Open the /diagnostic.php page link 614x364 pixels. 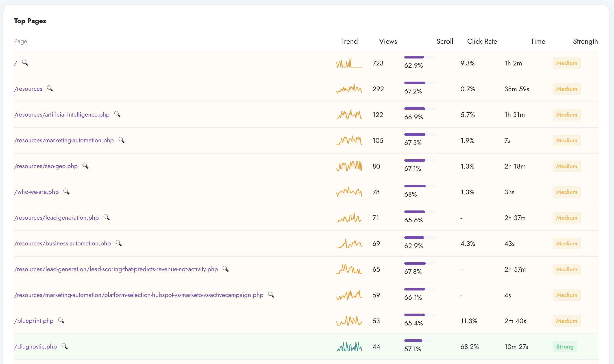coord(36,347)
